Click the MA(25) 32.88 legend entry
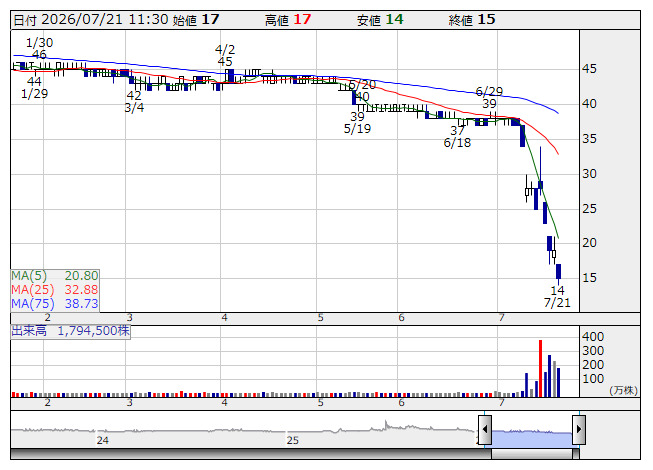The width and height of the screenshot is (653, 470). tap(55, 289)
